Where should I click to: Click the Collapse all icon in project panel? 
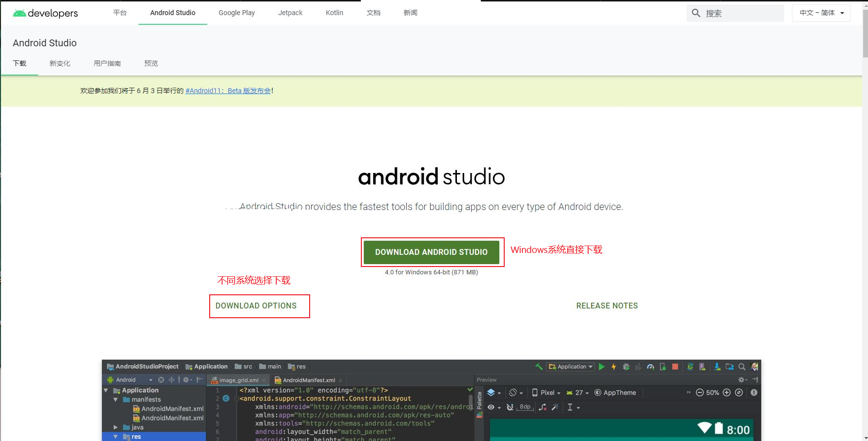tap(171, 380)
